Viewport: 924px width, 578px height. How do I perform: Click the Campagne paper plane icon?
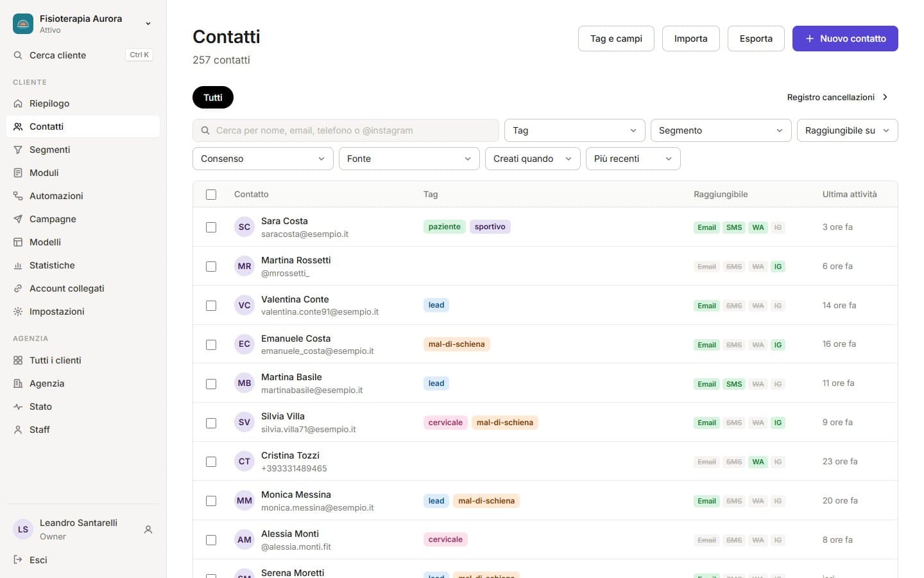point(18,219)
